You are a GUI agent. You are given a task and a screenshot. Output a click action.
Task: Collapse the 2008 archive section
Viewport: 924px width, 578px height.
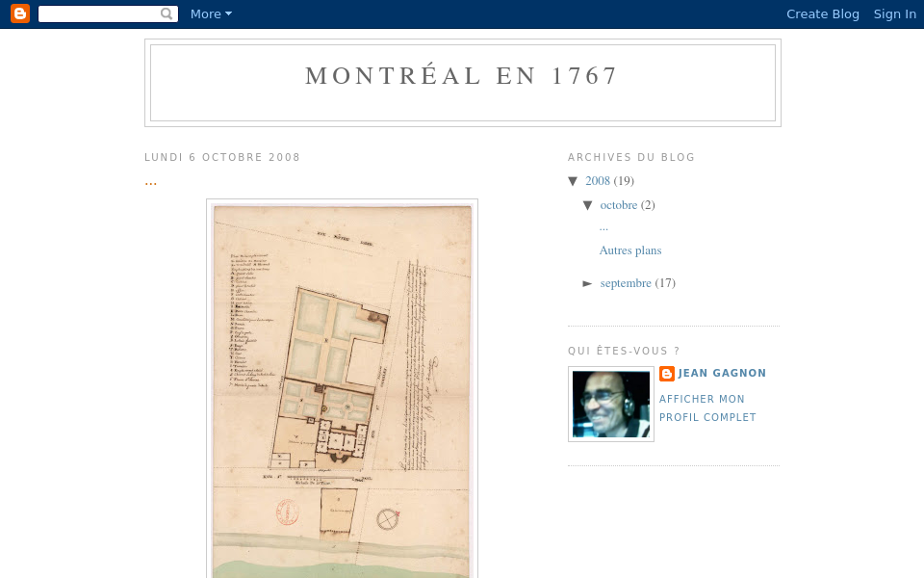(x=575, y=181)
